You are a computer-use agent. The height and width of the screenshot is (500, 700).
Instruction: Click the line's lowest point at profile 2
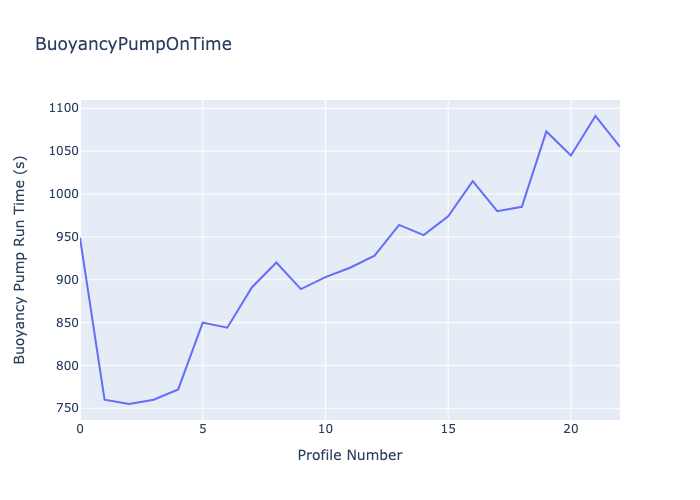(129, 404)
